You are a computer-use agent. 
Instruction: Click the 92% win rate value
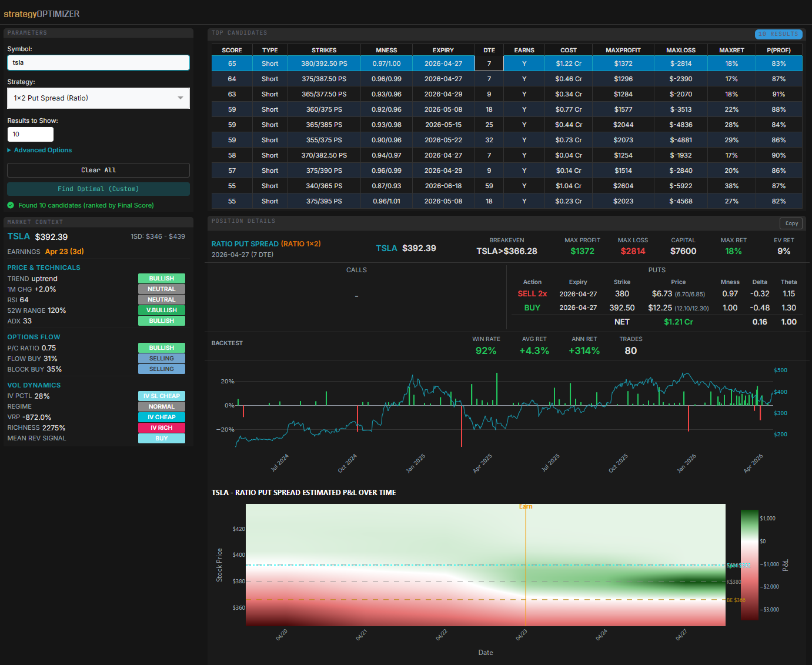pyautogui.click(x=486, y=351)
